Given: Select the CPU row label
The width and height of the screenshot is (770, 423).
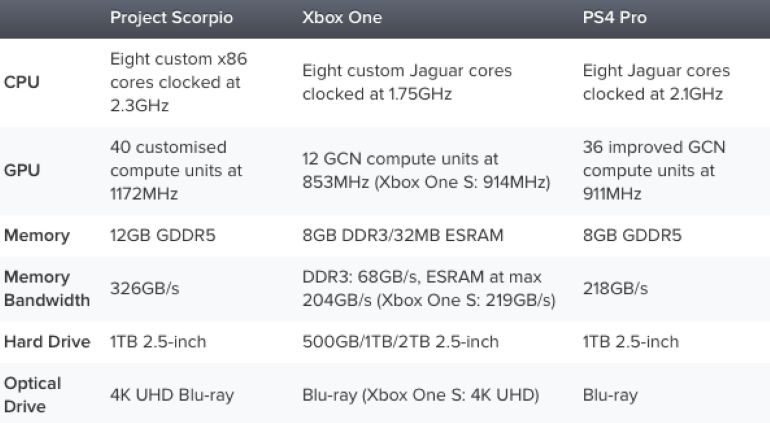Looking at the screenshot, I should (x=23, y=82).
